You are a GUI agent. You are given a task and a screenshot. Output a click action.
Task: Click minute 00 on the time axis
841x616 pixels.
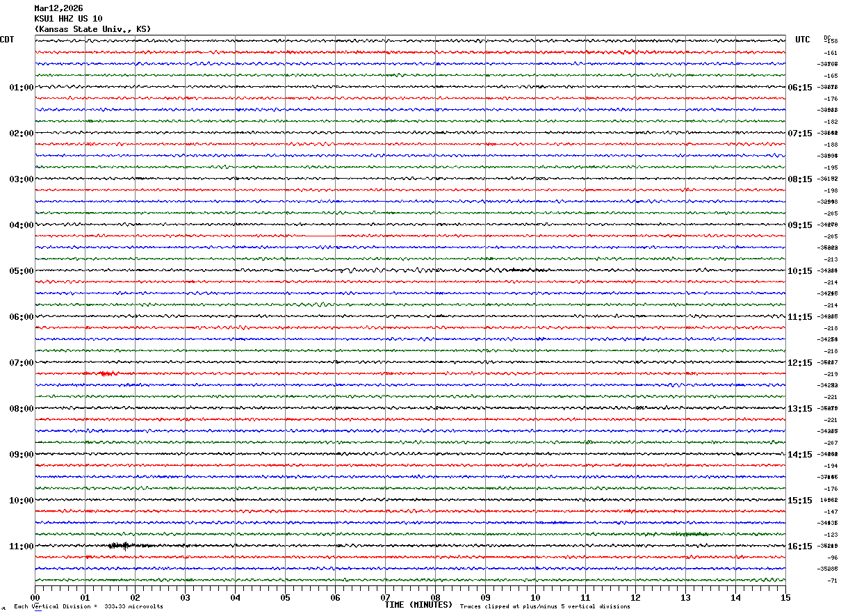point(35,597)
